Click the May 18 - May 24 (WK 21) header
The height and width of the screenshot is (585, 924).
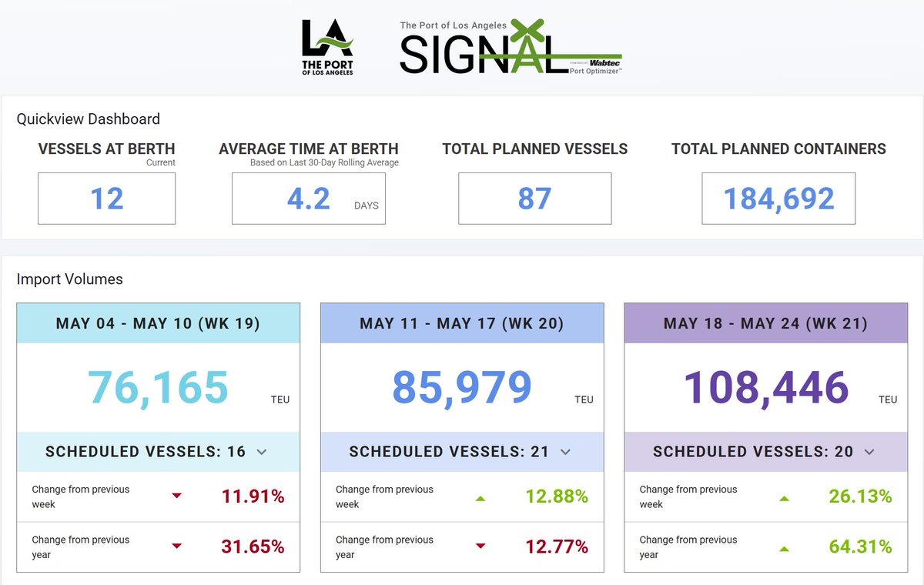point(766,323)
